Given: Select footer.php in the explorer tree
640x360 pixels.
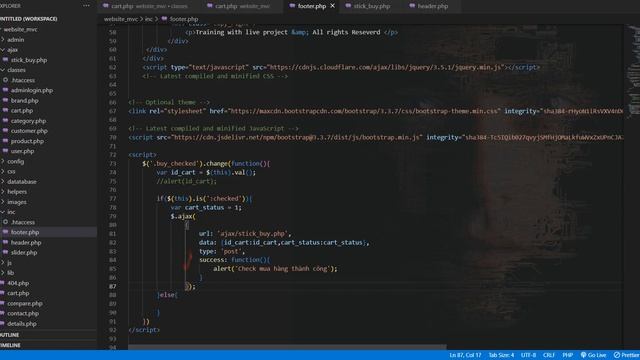Looking at the screenshot, I should point(25,232).
